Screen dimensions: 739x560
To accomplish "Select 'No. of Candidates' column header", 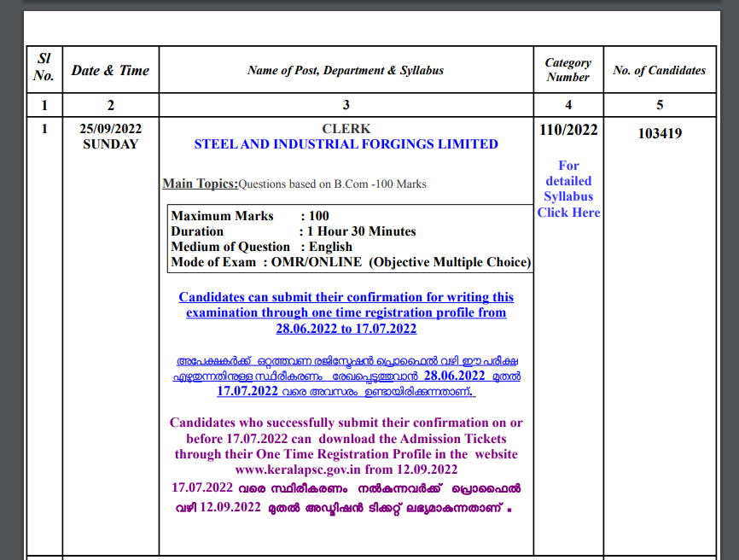I will pos(660,70).
